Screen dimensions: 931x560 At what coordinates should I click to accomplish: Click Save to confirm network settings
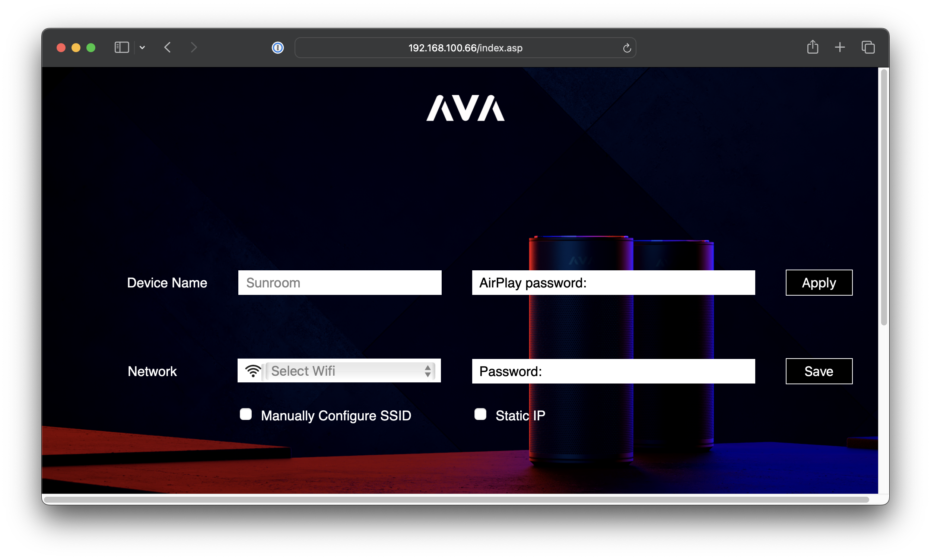pyautogui.click(x=819, y=371)
